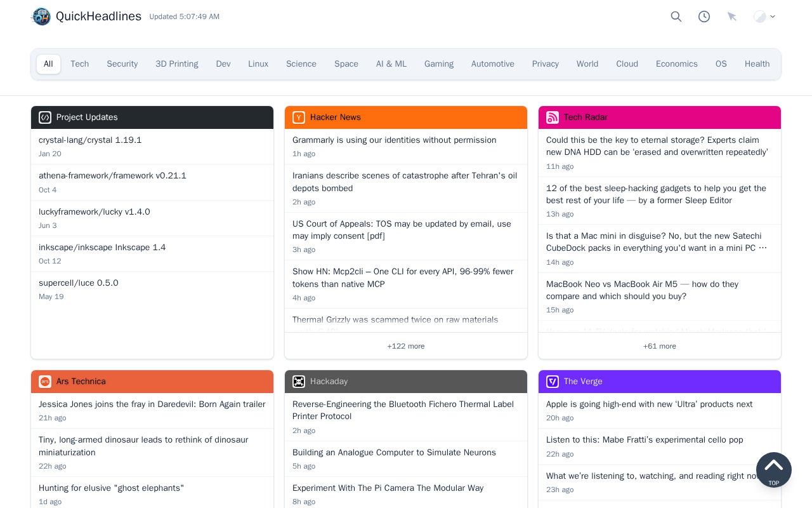Click the cursor arrow icon in the header
Screen dimensions: 812x508
732,17
